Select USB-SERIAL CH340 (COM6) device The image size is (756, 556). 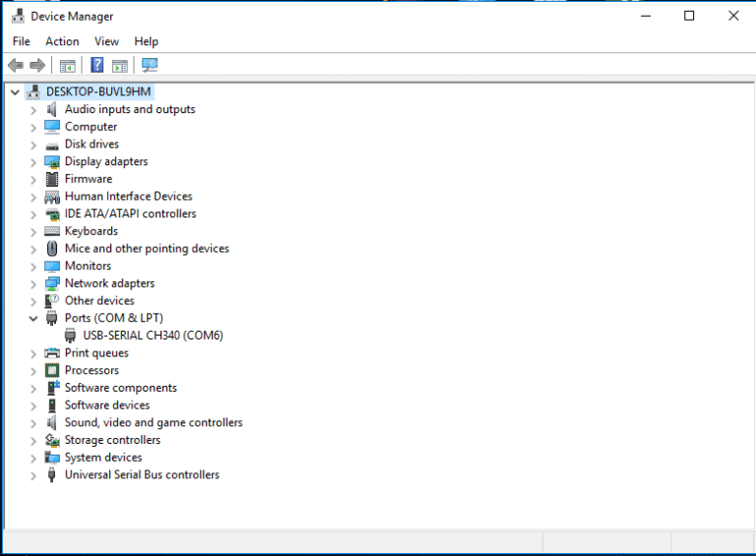pos(153,336)
